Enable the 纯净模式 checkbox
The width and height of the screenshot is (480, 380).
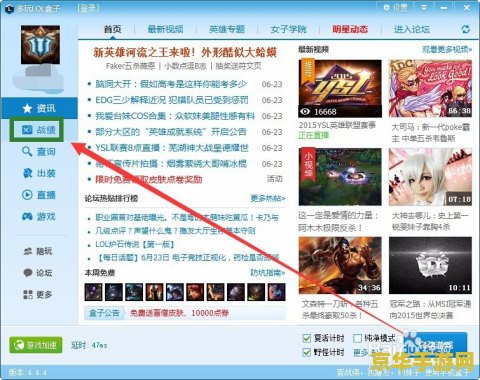tap(357, 338)
